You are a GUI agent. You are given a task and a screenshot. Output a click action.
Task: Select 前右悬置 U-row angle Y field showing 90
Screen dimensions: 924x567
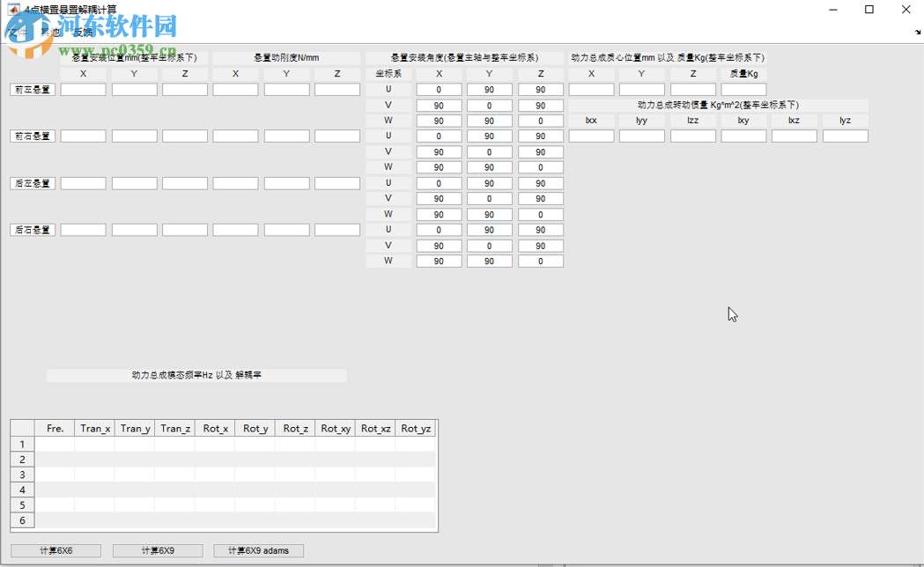coord(490,136)
